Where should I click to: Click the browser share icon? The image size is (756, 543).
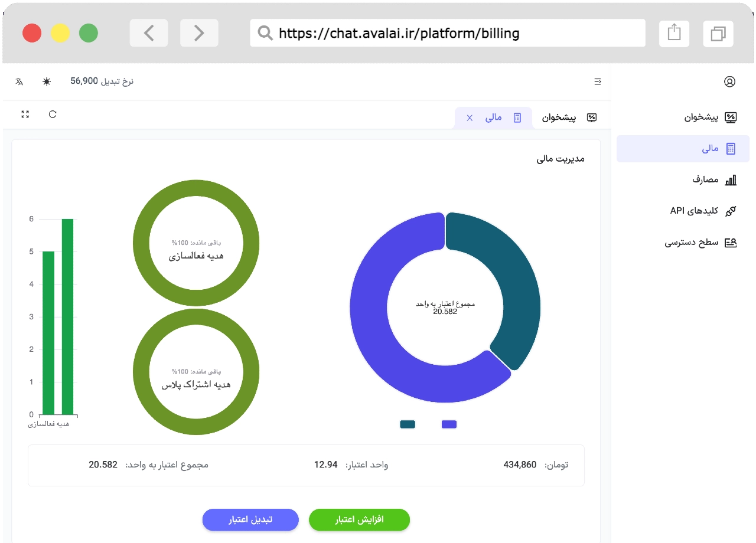click(674, 33)
